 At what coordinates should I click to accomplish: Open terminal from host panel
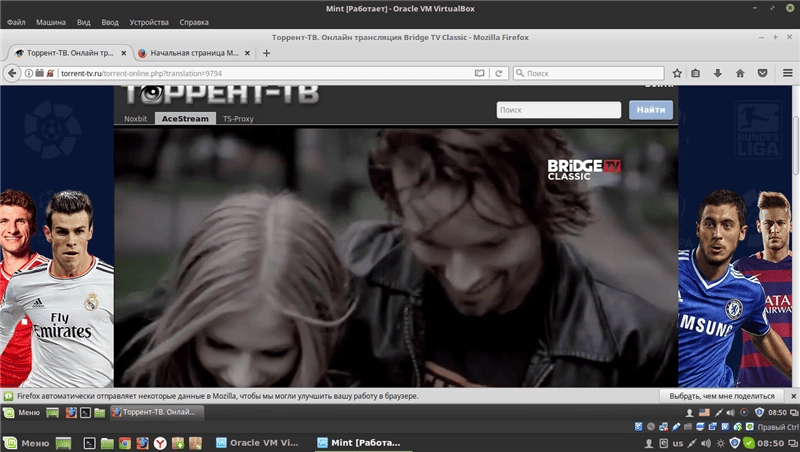coord(89,443)
